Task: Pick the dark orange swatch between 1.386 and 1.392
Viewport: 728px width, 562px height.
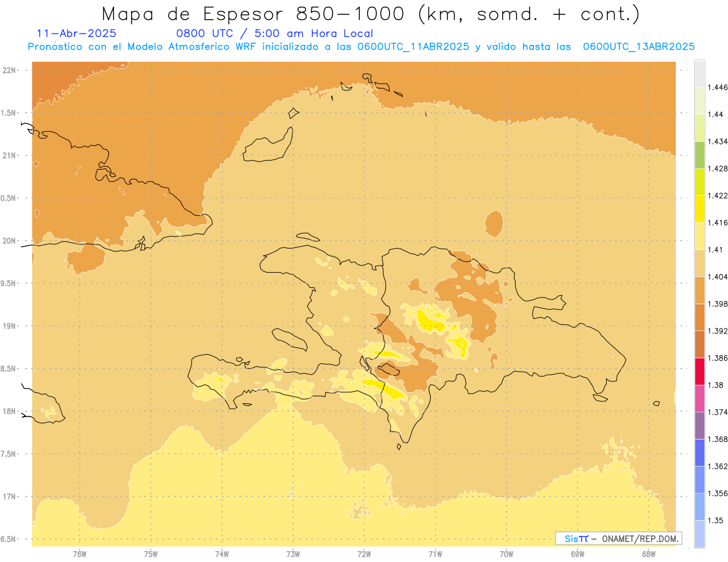Action: pos(699,344)
